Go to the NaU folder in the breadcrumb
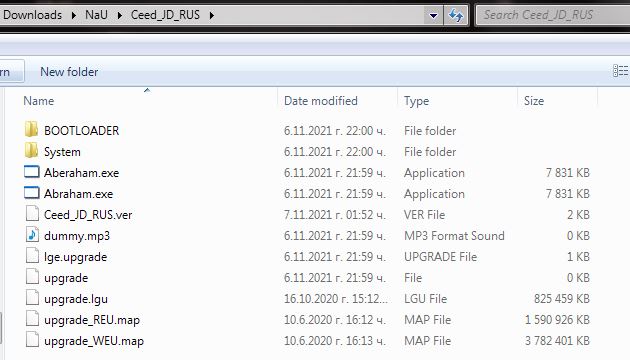This screenshot has width=630, height=360. pos(96,15)
